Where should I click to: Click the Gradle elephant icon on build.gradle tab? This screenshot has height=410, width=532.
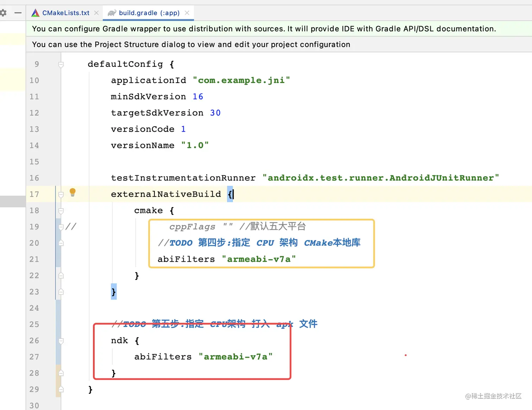112,13
